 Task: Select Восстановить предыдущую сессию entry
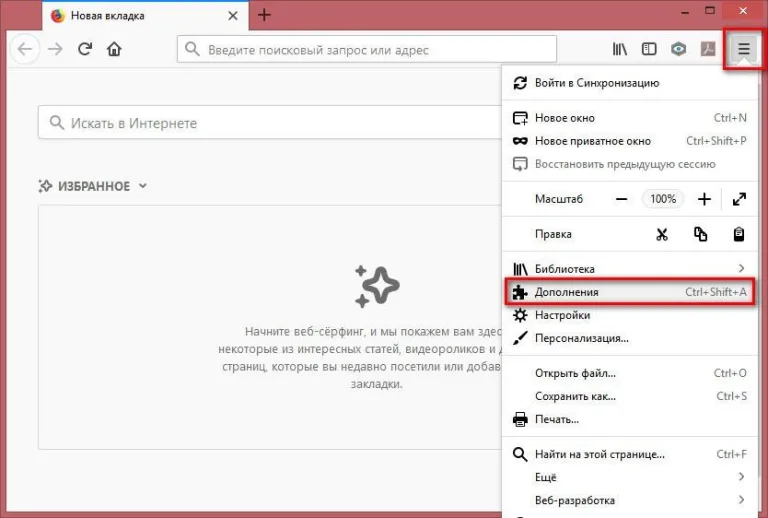coord(630,164)
